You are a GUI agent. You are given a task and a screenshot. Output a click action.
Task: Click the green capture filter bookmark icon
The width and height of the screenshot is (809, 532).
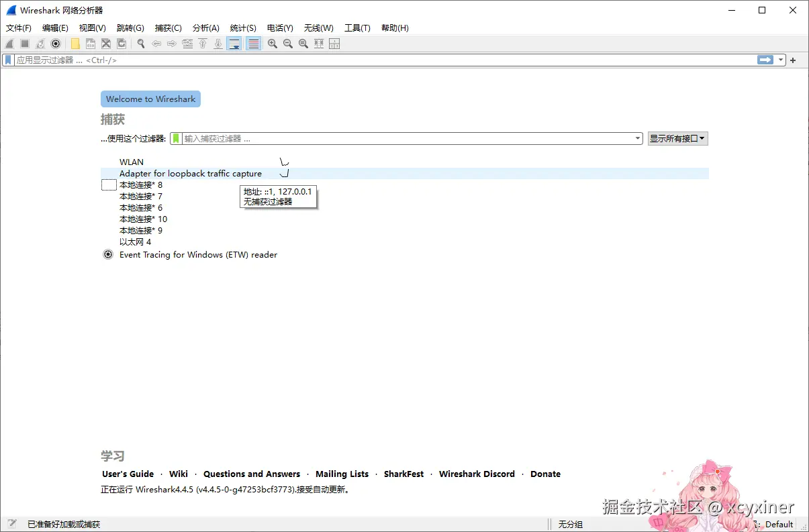[x=176, y=138]
